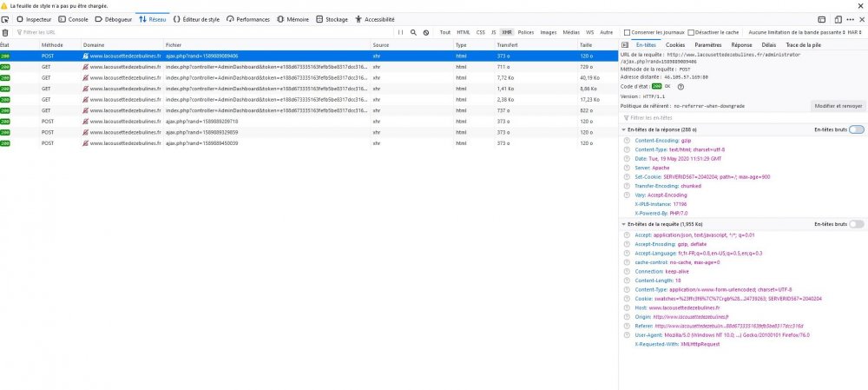The width and height of the screenshot is (868, 390).
Task: Select the En-têtes details tab
Action: pyautogui.click(x=646, y=45)
